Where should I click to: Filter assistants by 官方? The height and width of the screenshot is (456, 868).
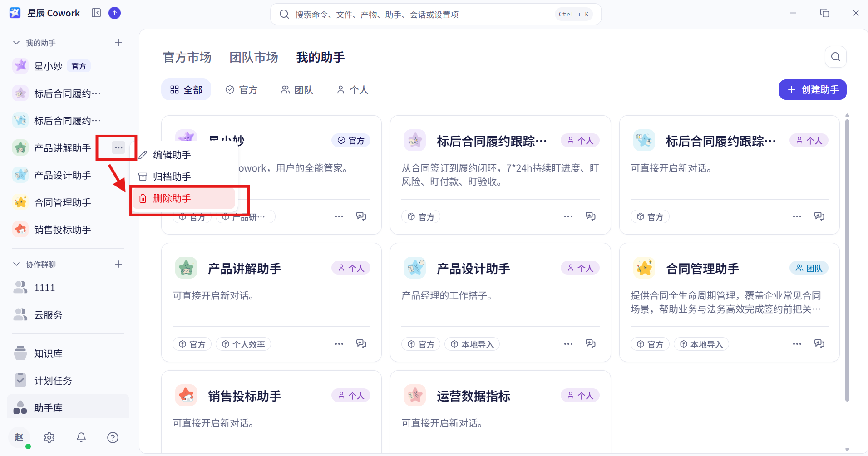click(x=242, y=90)
